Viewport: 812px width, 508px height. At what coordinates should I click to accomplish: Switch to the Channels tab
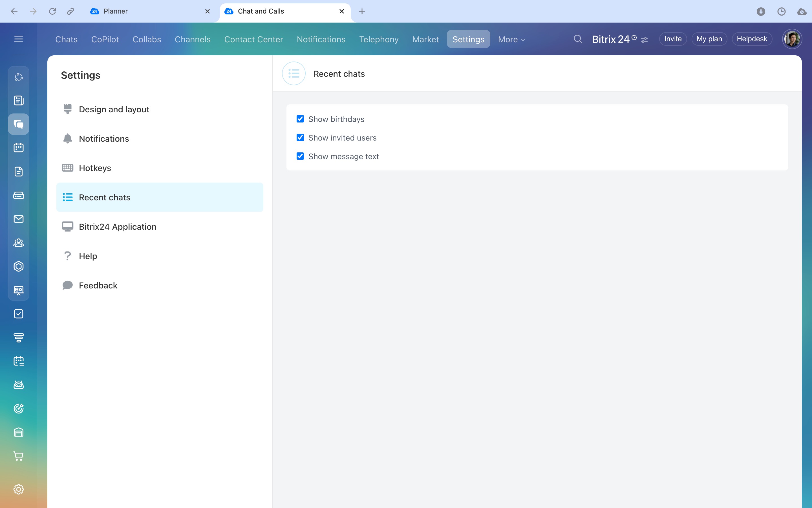click(193, 39)
